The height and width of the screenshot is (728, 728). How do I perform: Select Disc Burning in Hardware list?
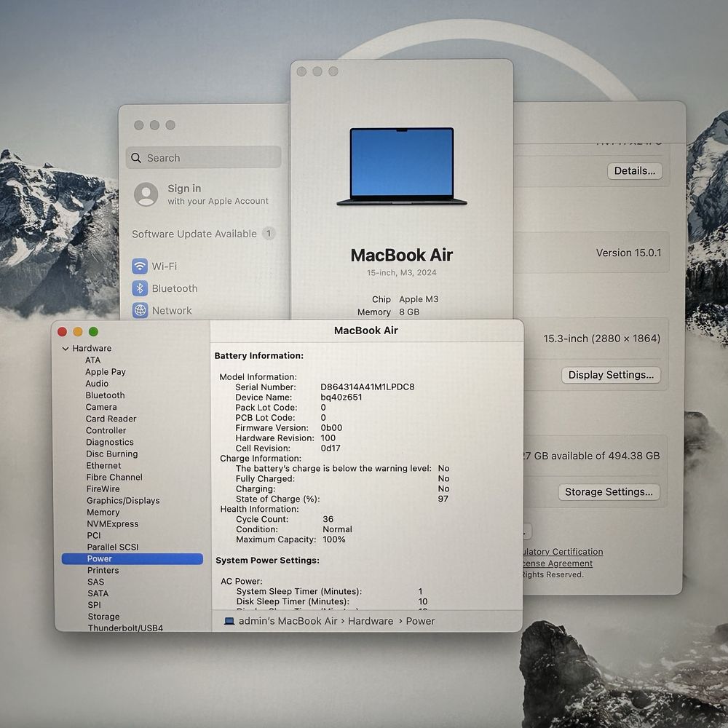(112, 454)
